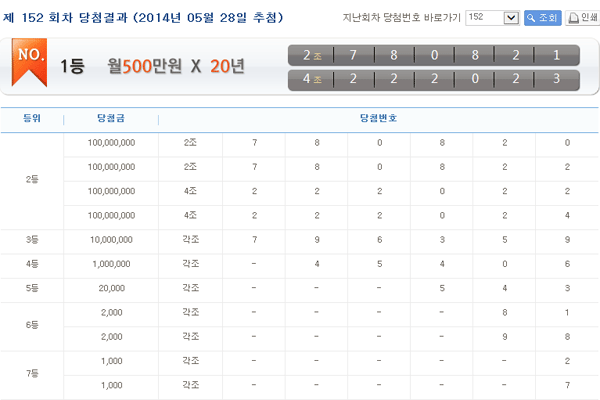Click the 4등 rank cell
600x400 pixels.
coord(31,263)
